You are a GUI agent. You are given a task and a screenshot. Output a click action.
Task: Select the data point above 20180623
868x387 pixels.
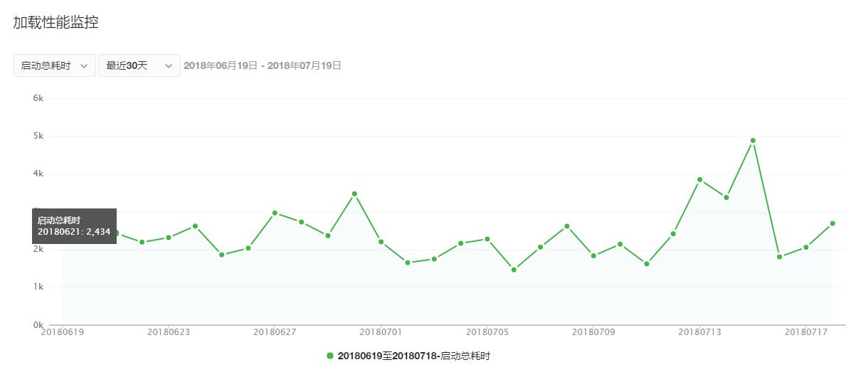[x=169, y=238]
